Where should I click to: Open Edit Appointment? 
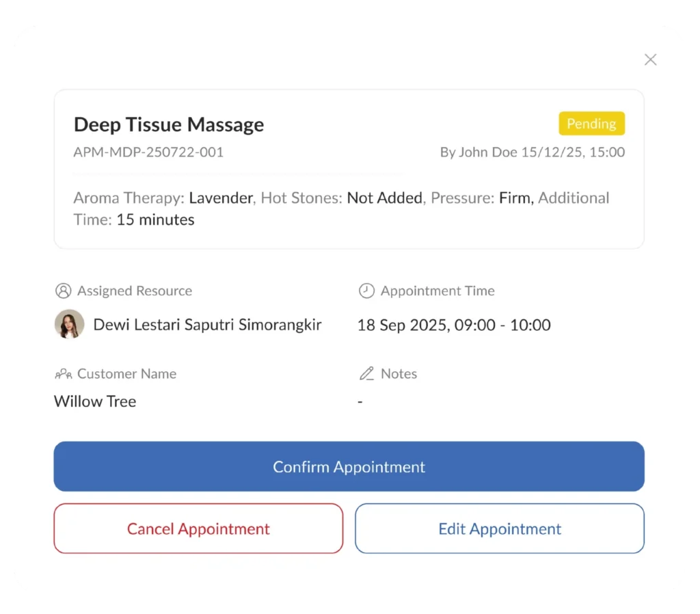(500, 529)
